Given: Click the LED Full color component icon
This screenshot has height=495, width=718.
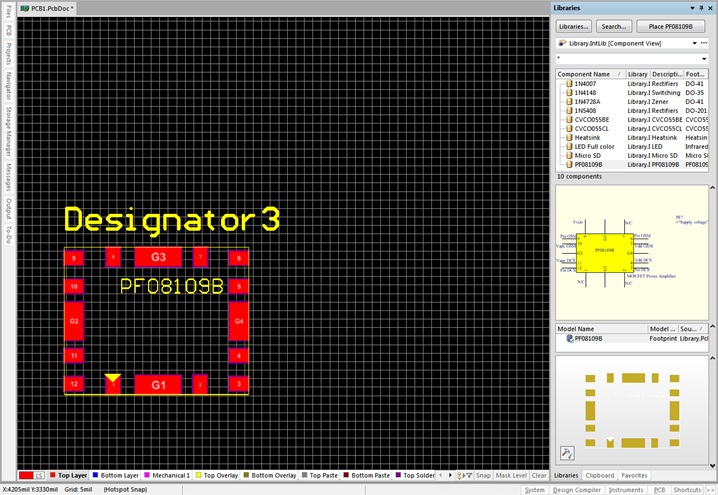Looking at the screenshot, I should click(x=569, y=147).
